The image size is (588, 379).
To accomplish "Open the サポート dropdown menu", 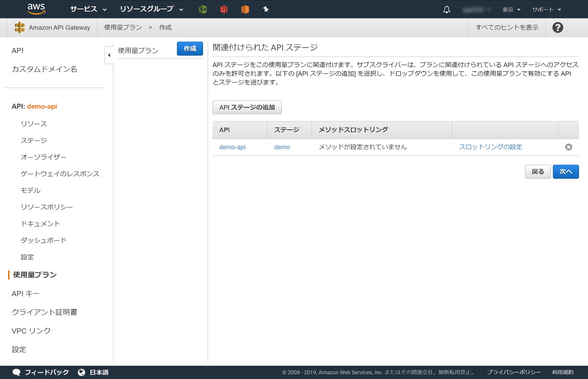I will 546,10.
